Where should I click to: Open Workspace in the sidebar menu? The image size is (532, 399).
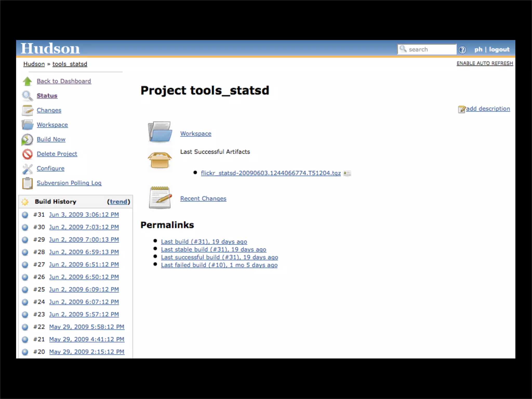[x=52, y=125]
